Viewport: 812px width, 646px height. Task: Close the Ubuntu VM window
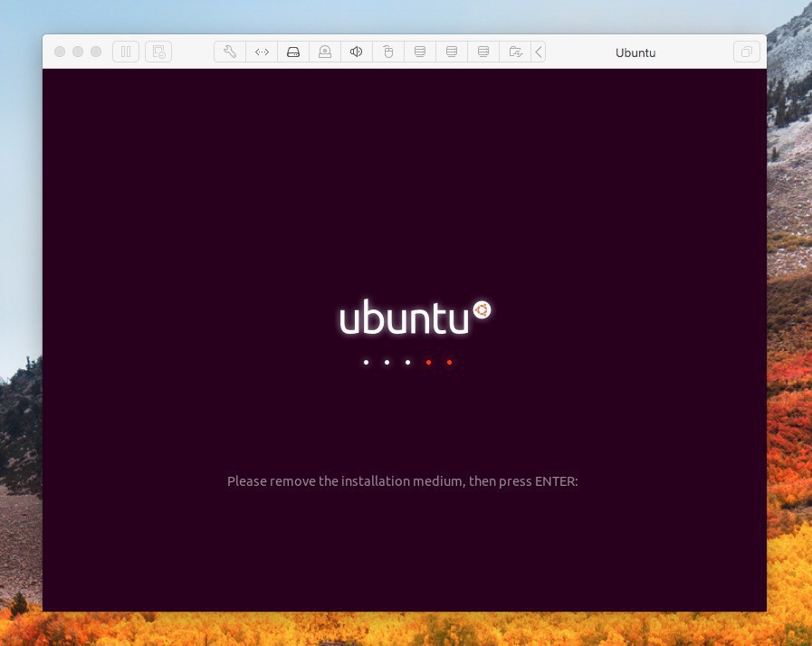(60, 52)
